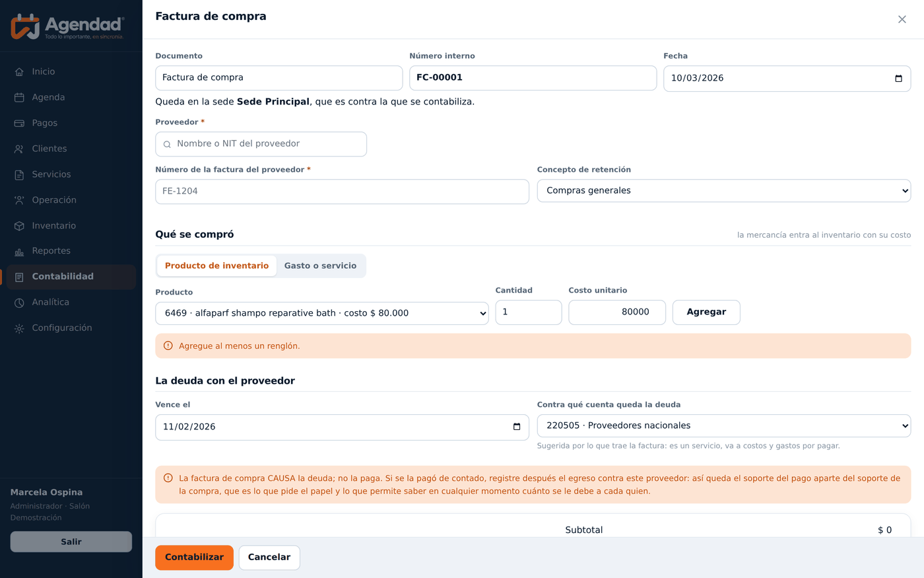The height and width of the screenshot is (578, 924).
Task: Click the search icon in Proveedor field
Action: pos(167,144)
